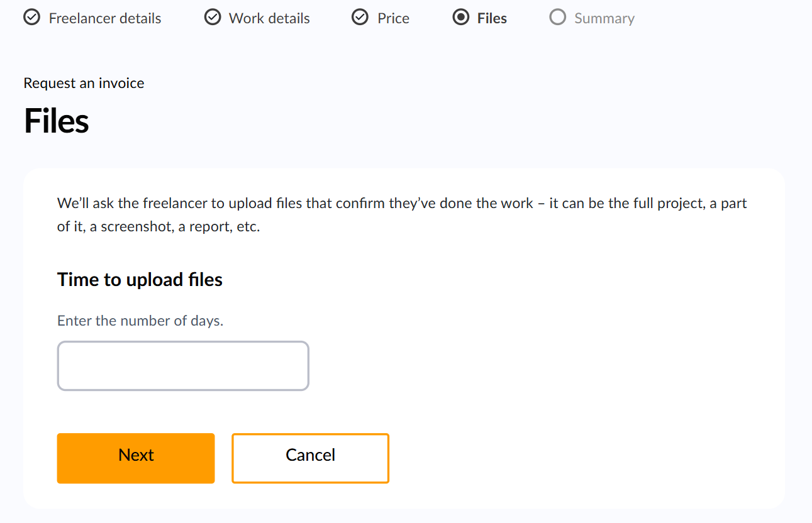This screenshot has width=812, height=523.
Task: Go back to Freelancer details step label
Action: tap(105, 19)
